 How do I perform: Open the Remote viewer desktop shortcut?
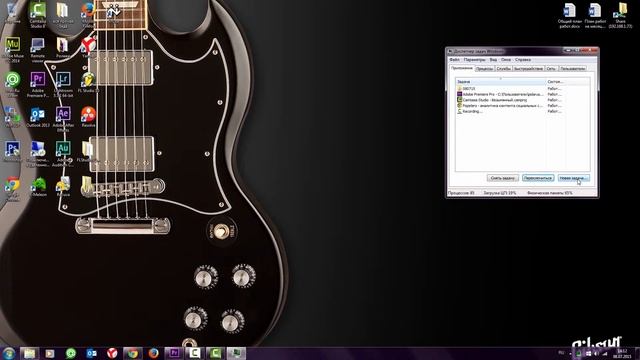pyautogui.click(x=38, y=50)
